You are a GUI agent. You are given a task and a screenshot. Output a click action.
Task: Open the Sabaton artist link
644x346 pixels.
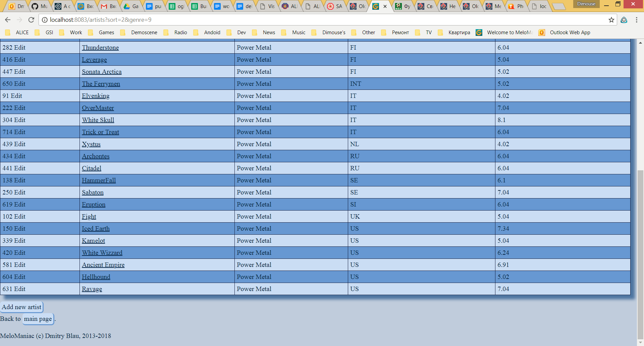tap(93, 192)
